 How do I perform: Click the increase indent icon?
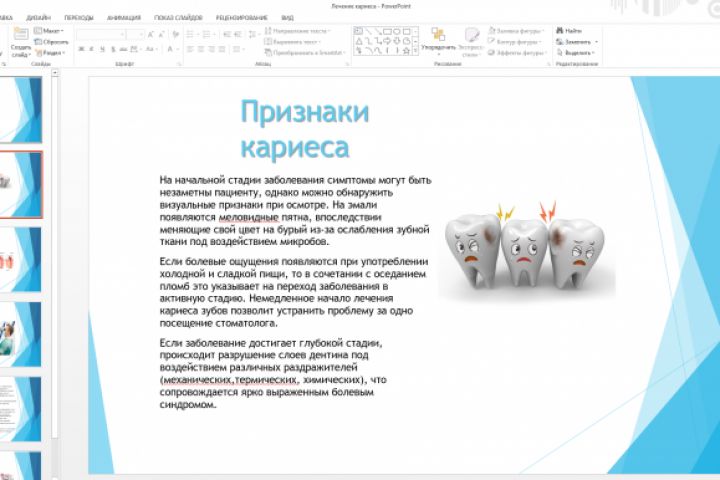coord(237,34)
